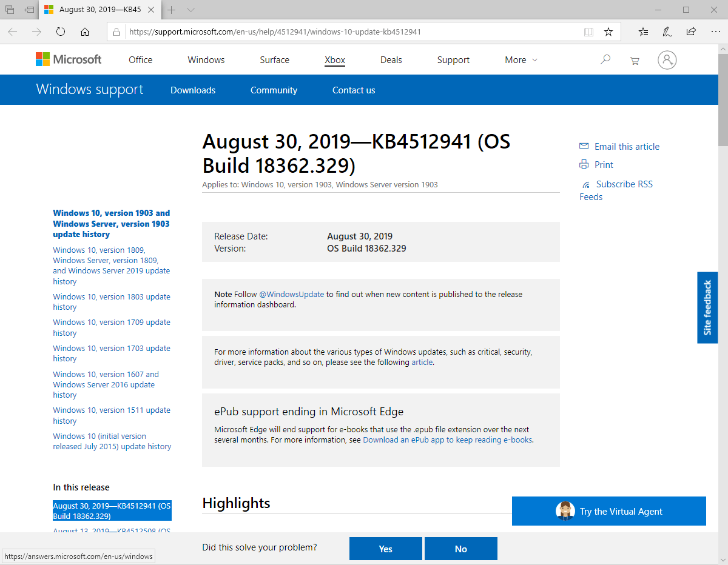Share this page icon
Screen dimensions: 728x565
[690, 32]
